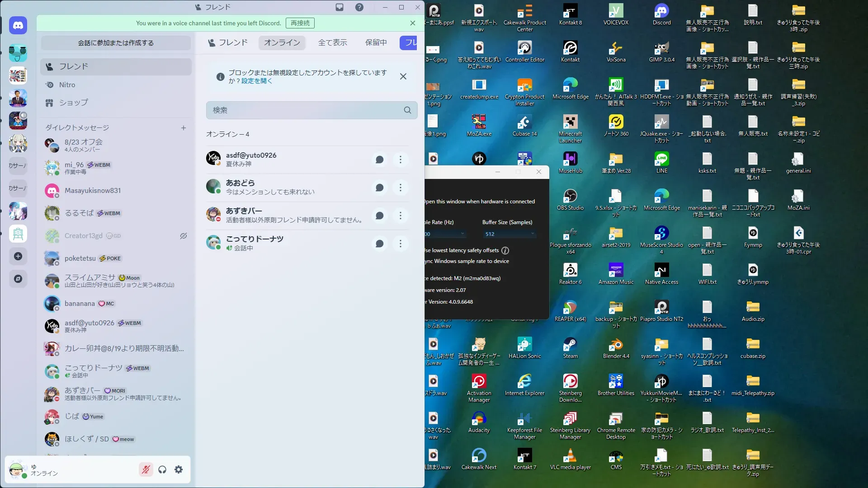Click the create DM plus icon
The height and width of the screenshot is (488, 868).
(184, 128)
